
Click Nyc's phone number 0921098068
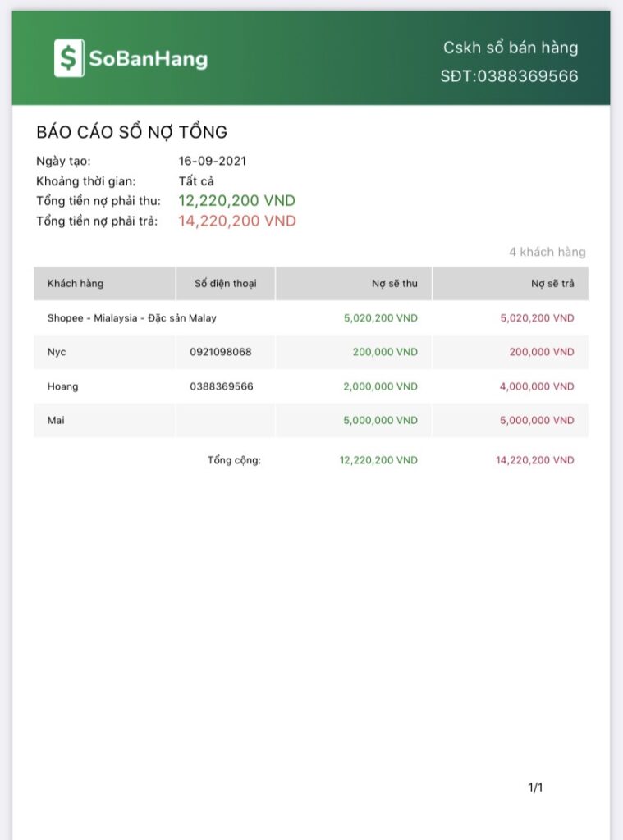[221, 352]
